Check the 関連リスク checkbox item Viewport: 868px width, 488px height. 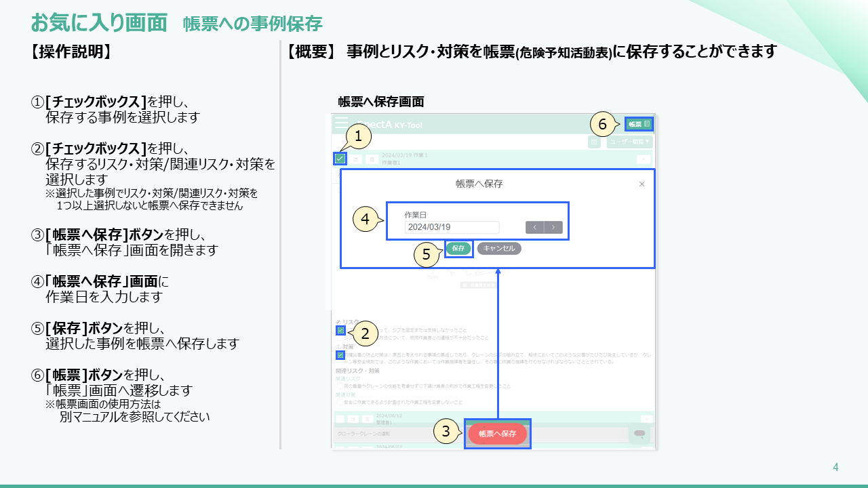coord(340,386)
